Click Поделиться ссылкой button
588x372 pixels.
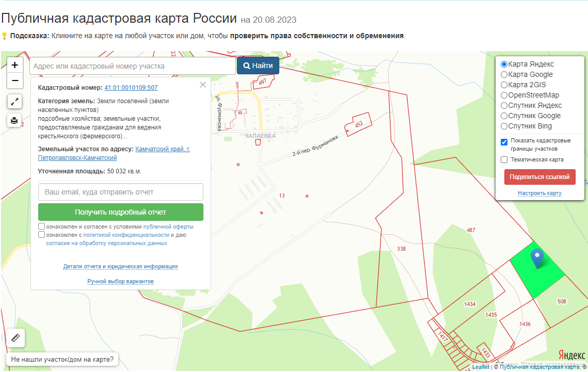pos(539,177)
